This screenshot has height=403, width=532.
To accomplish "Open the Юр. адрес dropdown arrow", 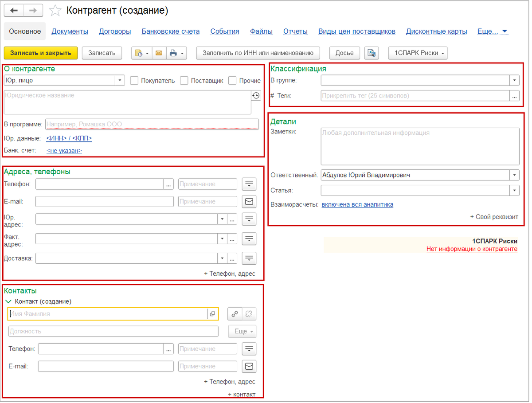I will (x=222, y=219).
